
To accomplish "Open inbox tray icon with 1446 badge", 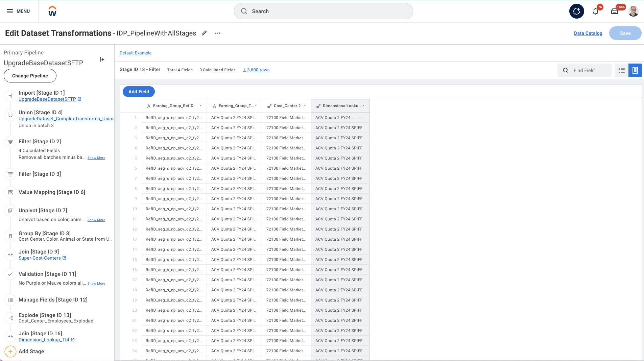I will click(615, 11).
